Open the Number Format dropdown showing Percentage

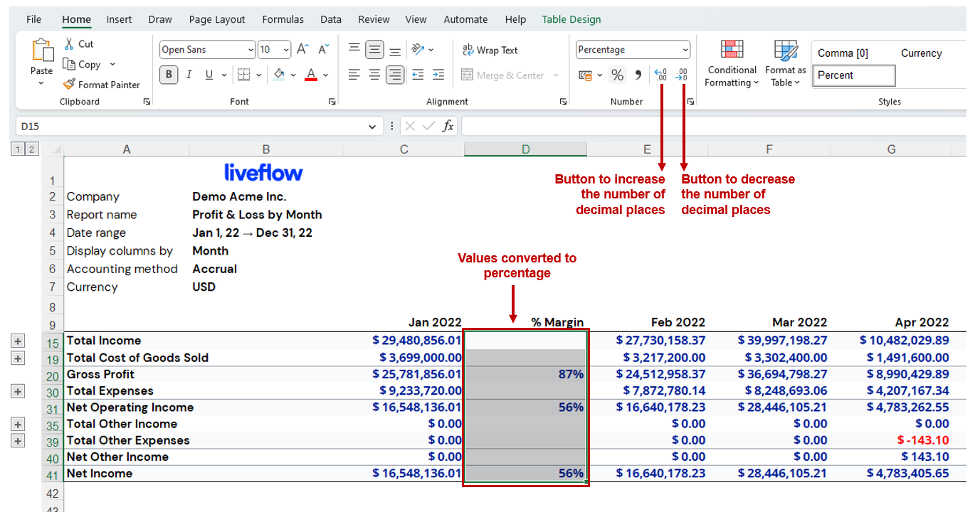click(685, 49)
